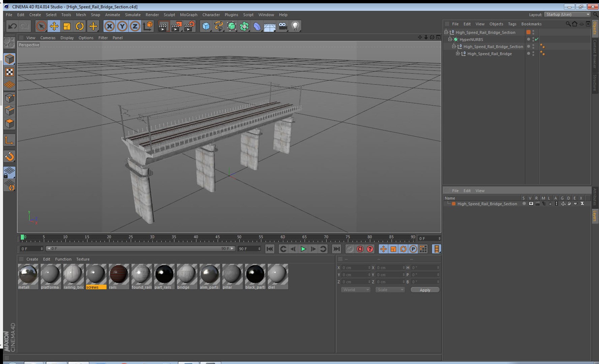
Task: Open the Simulate menu
Action: click(133, 15)
